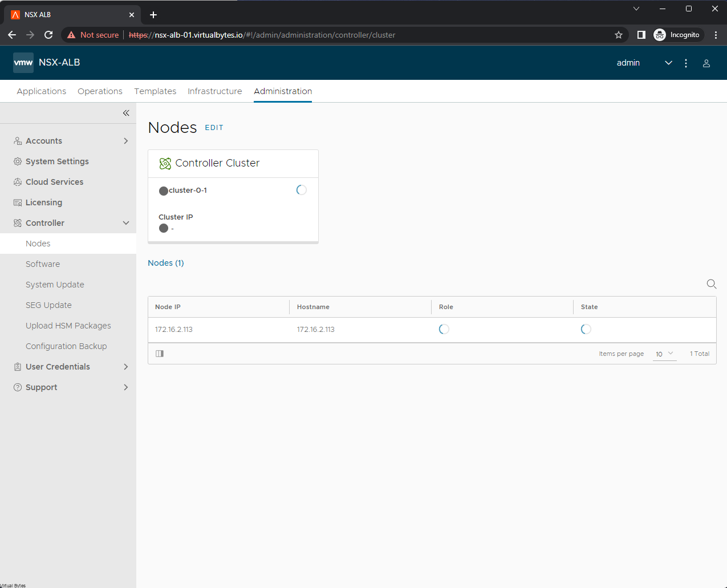
Task: Open the Items per page dropdown
Action: pos(664,354)
